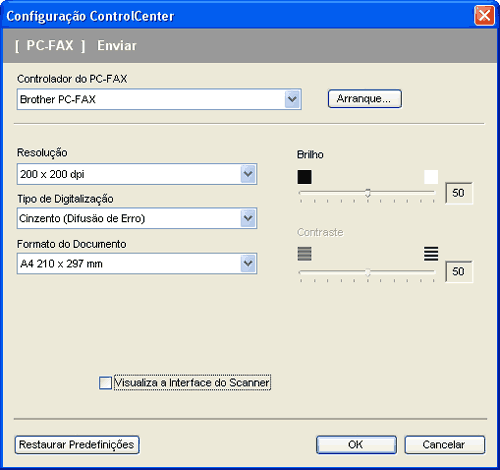Screen dimensions: 500x470
Task: Click the white light-brightness square icon
Action: 431,177
